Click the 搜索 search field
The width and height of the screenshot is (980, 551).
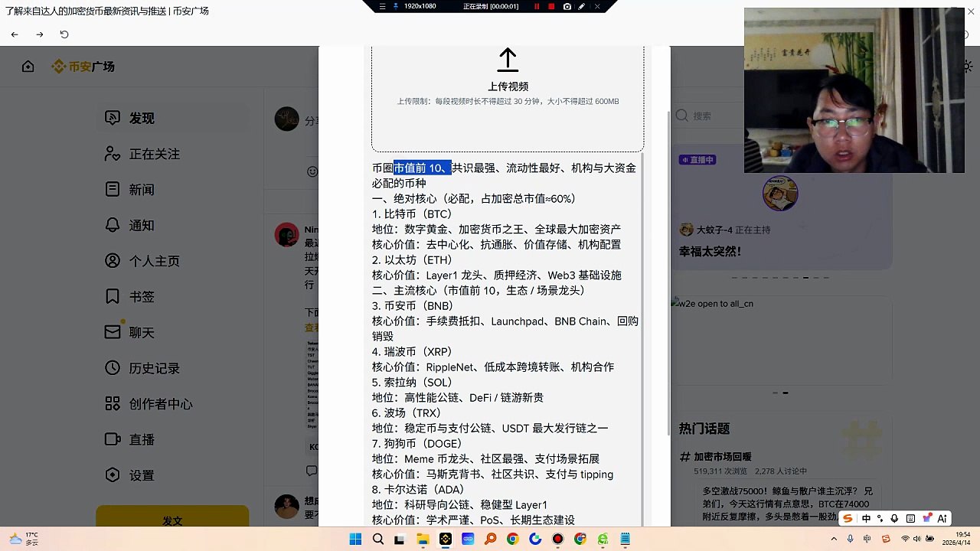(708, 116)
